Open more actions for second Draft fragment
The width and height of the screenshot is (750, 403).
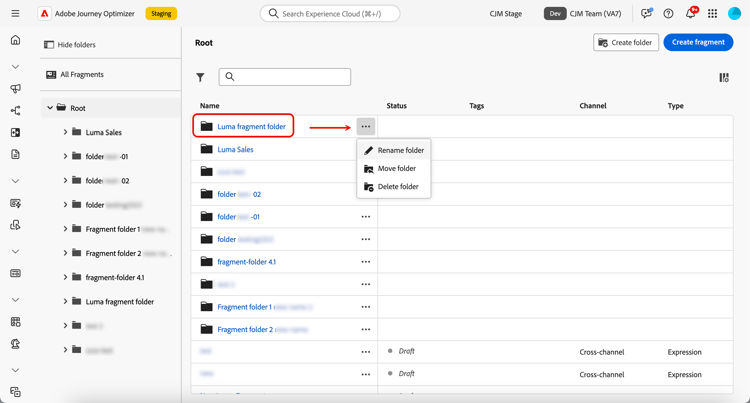366,374
